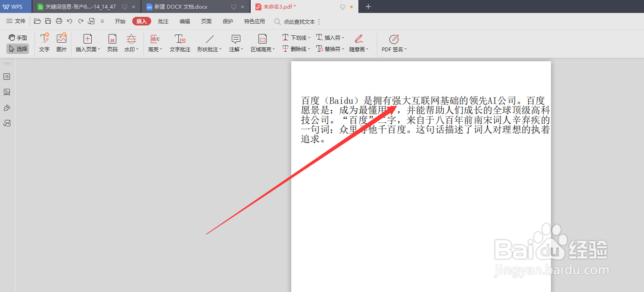
Task: Open the third left sidebar panel icon
Action: [7, 108]
